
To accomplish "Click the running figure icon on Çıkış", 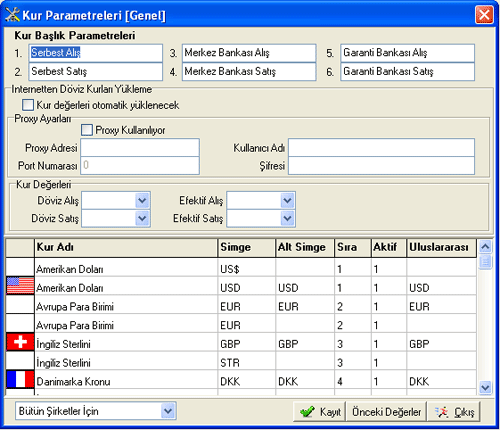I will (x=442, y=412).
